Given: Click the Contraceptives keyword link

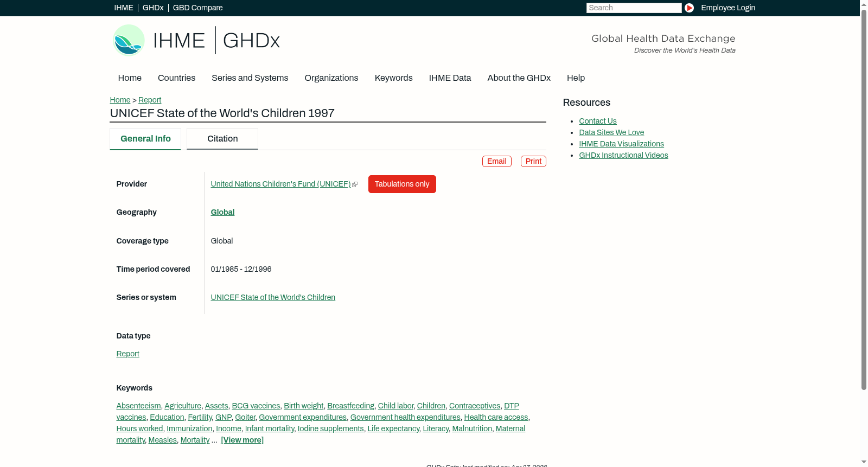Looking at the screenshot, I should pyautogui.click(x=475, y=406).
